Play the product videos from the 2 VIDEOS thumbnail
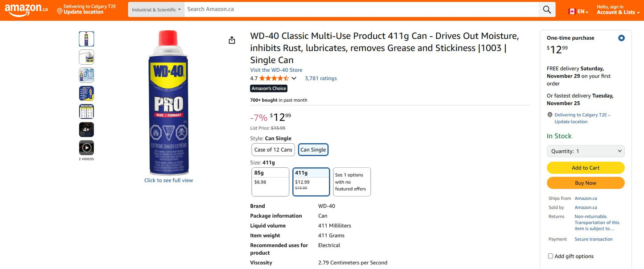 pyautogui.click(x=86, y=147)
